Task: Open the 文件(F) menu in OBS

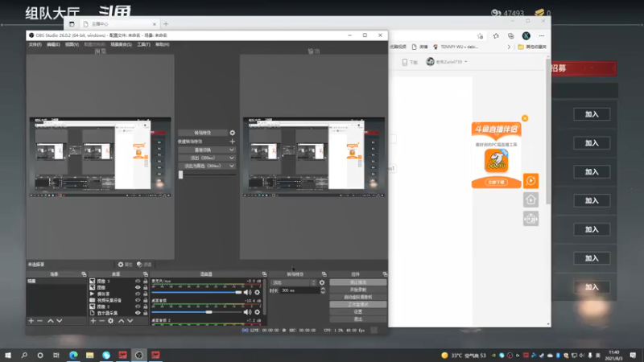Action: 35,44
